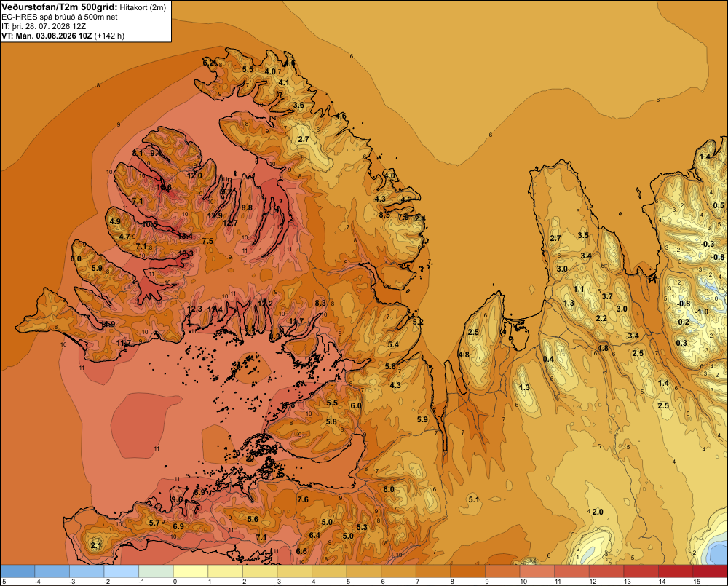Click the EC-HRES forecast description line
This screenshot has height=586, width=728.
click(x=60, y=17)
